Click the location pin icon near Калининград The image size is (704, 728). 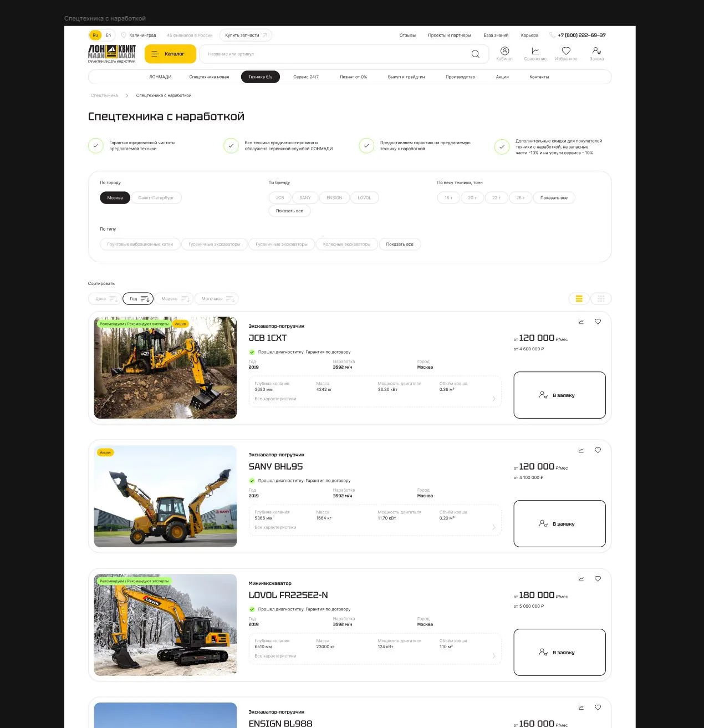(124, 35)
